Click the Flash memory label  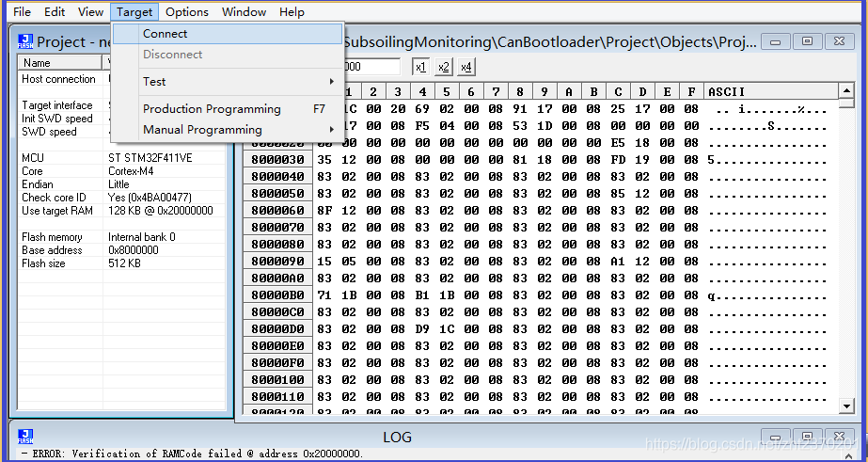52,237
